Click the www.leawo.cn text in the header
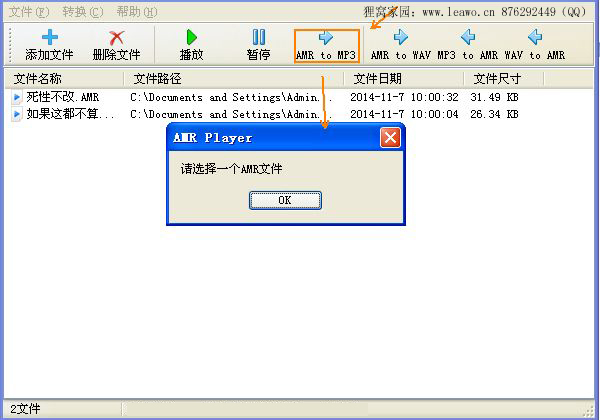The image size is (600, 420). coord(458,12)
